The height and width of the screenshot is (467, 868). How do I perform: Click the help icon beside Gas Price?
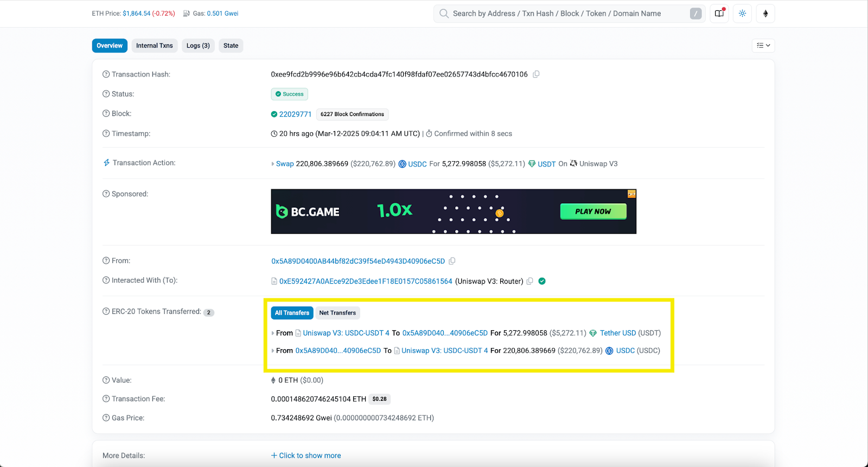click(106, 418)
